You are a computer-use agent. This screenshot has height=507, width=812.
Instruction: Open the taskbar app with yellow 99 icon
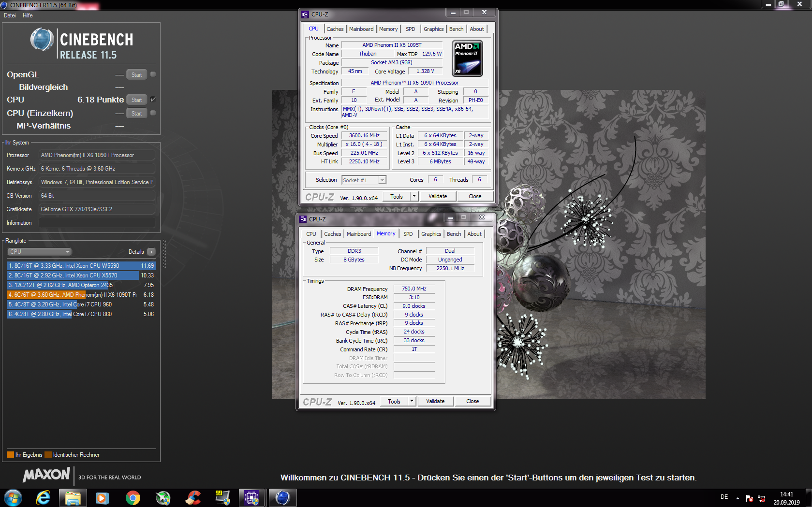click(222, 497)
